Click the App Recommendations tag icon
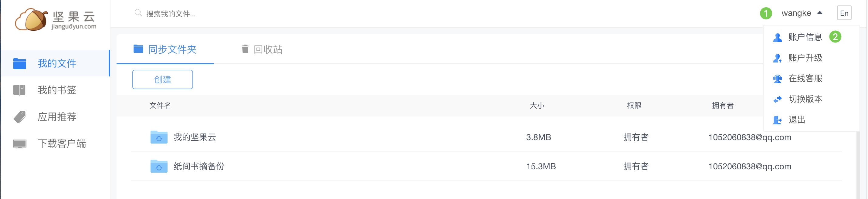The width and height of the screenshot is (868, 199). click(x=19, y=117)
